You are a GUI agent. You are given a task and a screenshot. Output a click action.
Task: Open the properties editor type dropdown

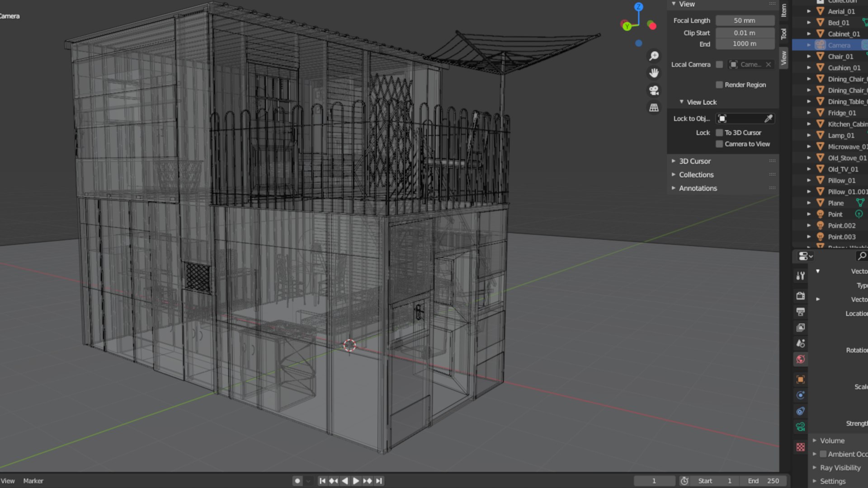pos(806,256)
